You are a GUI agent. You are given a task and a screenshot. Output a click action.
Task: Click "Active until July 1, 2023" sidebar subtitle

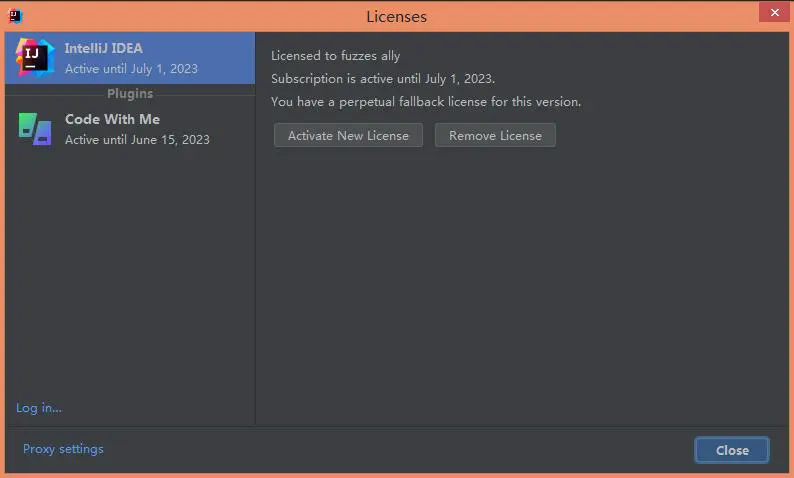131,69
